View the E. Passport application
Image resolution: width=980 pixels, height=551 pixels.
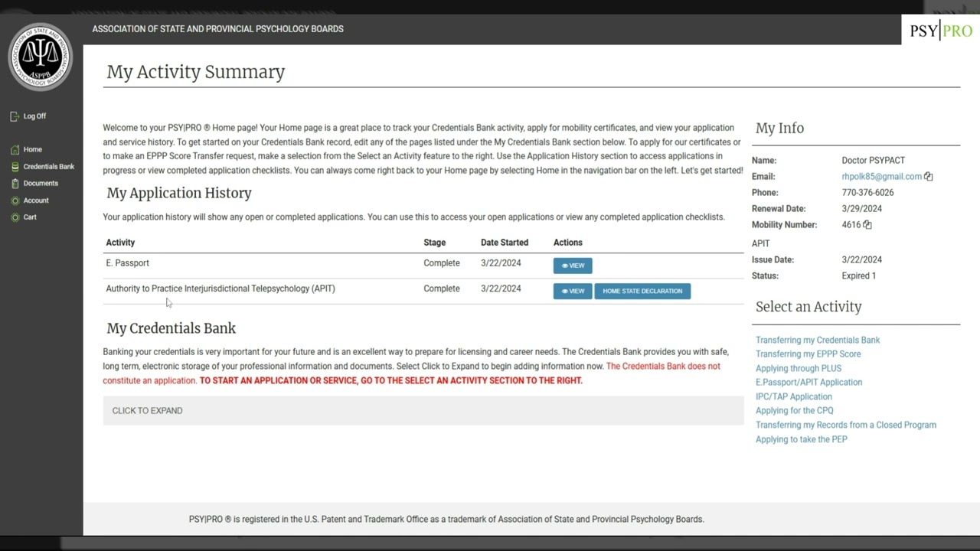tap(573, 266)
